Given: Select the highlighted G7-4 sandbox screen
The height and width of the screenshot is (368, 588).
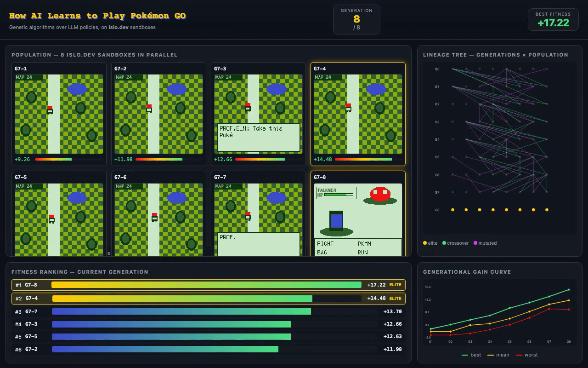Looking at the screenshot, I should 358,114.
